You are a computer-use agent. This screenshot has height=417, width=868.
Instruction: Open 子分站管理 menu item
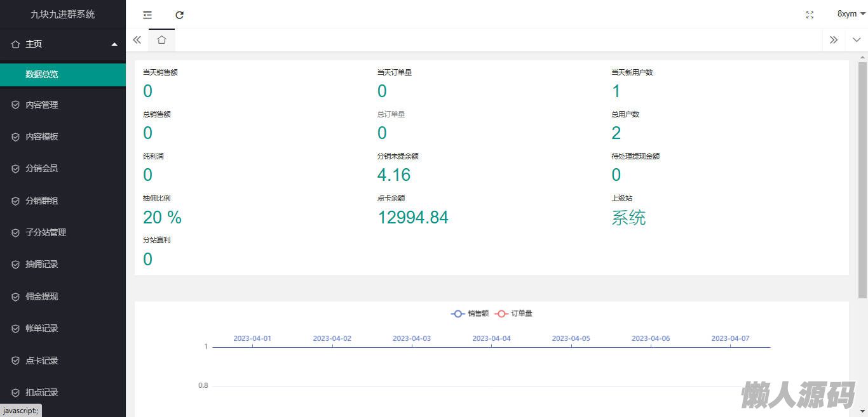[46, 232]
